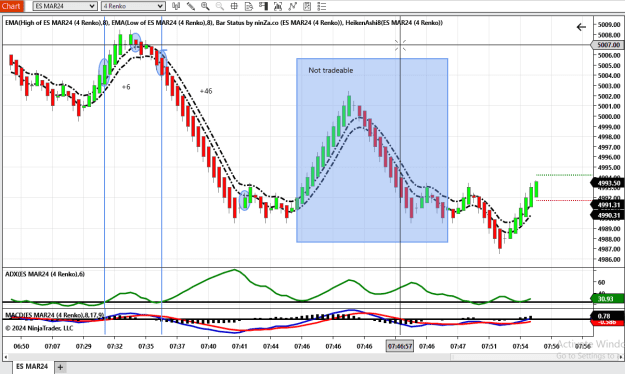Select the ES MAR24 bottom tab
This screenshot has height=374, width=625.
(32, 366)
